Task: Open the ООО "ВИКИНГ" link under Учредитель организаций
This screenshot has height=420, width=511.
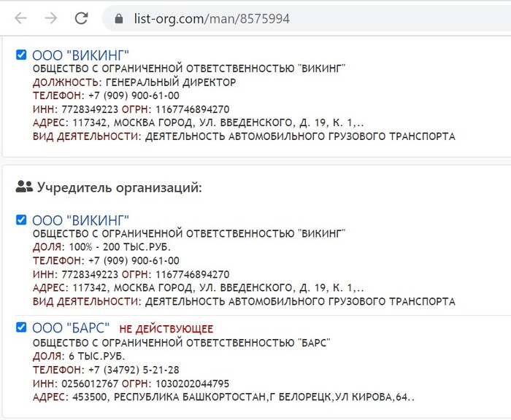Action: [80, 220]
